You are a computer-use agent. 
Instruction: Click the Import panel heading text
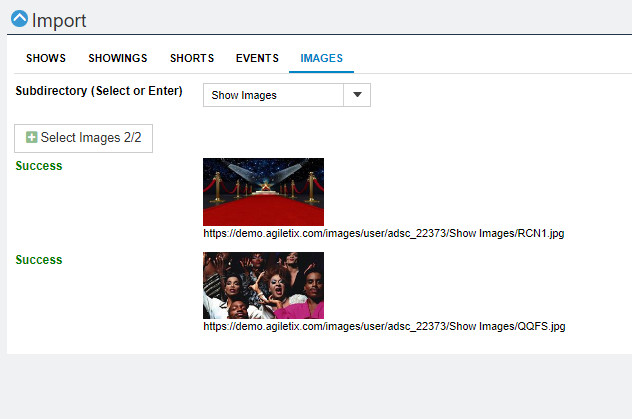pos(59,20)
